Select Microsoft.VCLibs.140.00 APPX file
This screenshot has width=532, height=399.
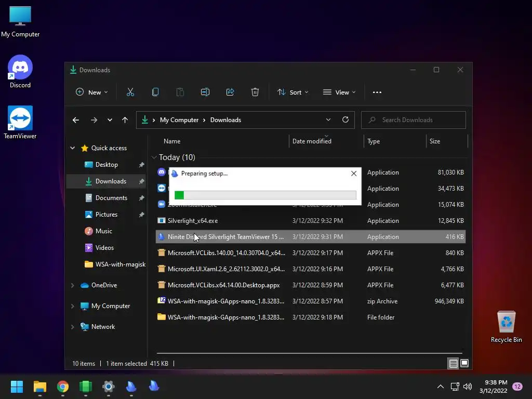(x=311, y=253)
